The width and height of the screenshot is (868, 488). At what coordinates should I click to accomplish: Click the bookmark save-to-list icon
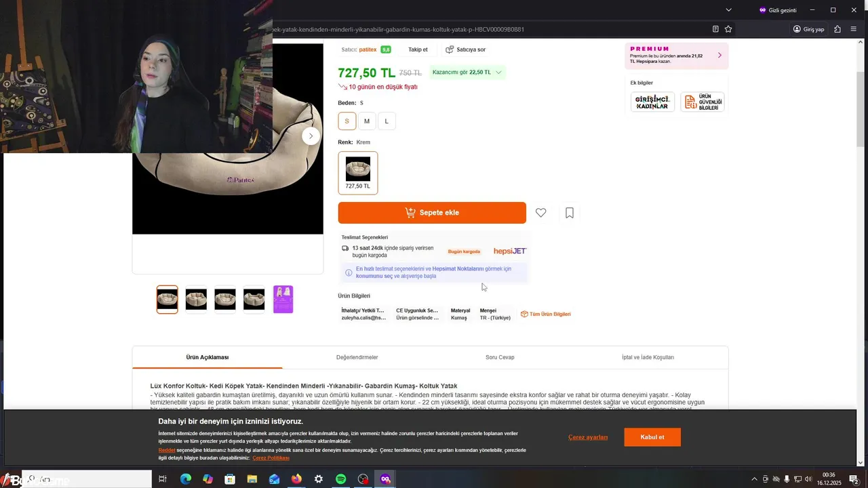click(x=570, y=213)
